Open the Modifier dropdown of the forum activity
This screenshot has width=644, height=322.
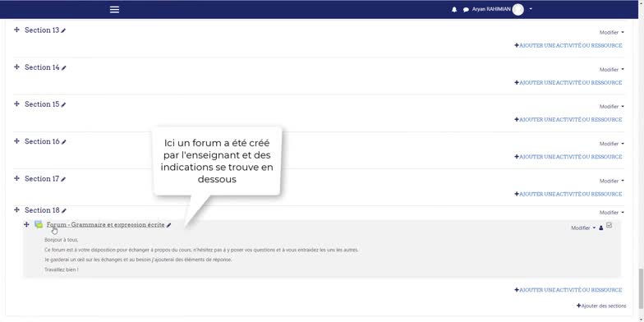tap(583, 228)
